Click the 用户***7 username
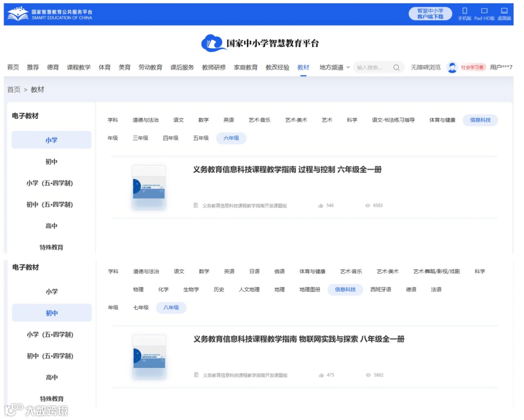This screenshot has height=420, width=524. [501, 67]
